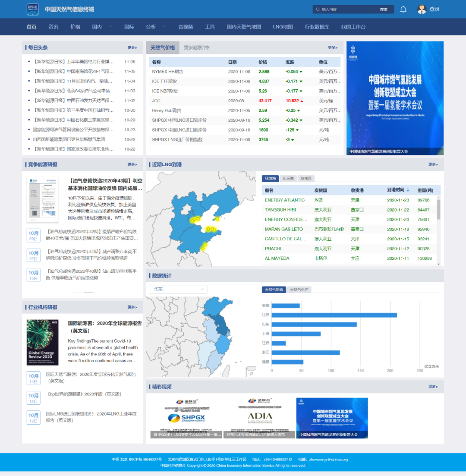Click the first carousel indicator dash
The width and height of the screenshot is (466, 476).
tap(77, 293)
